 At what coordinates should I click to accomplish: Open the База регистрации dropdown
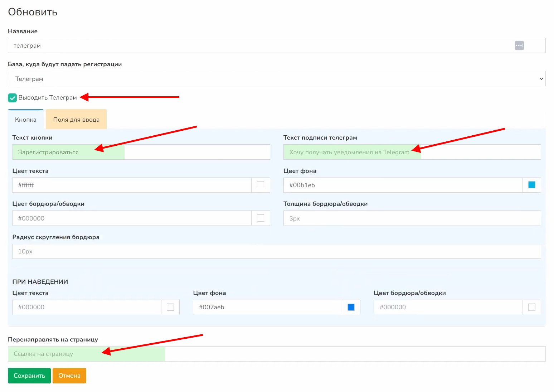coord(276,79)
